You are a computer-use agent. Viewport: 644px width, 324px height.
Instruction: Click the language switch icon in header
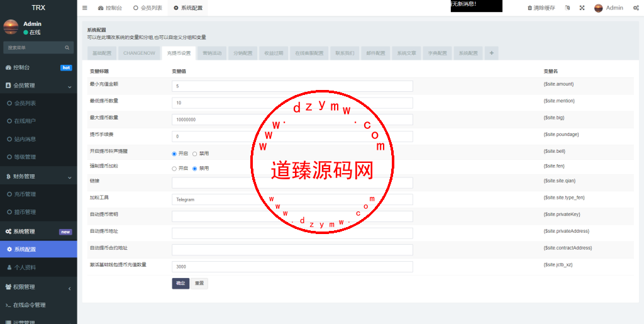tap(568, 8)
